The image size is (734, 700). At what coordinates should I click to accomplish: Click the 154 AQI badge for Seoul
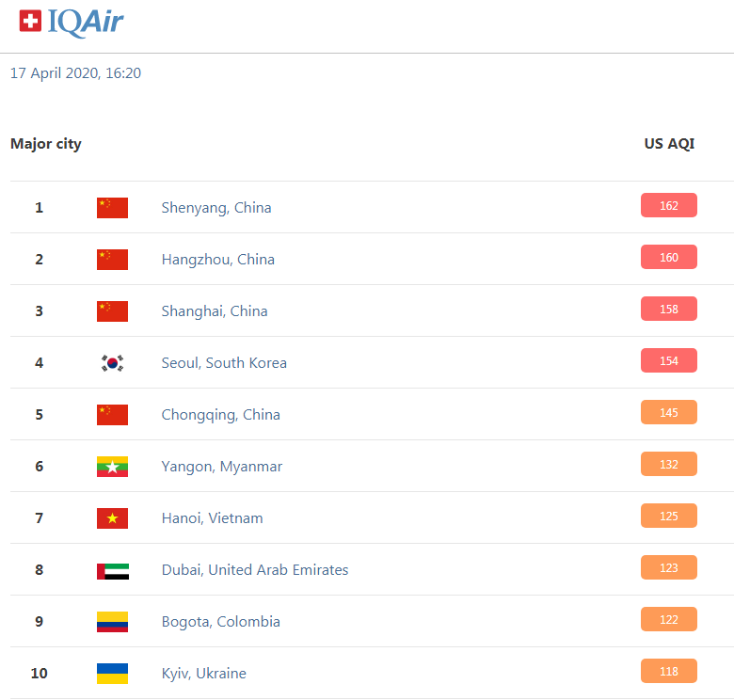(669, 360)
